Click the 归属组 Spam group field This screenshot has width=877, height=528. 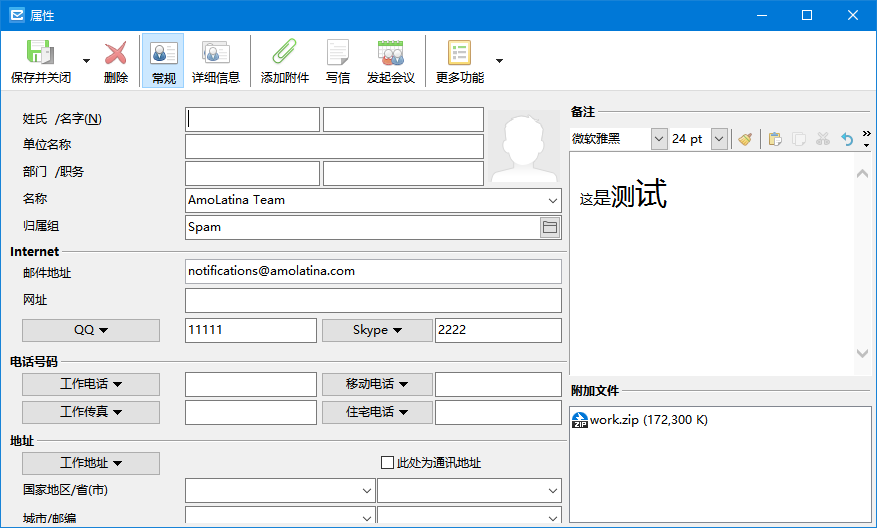362,228
